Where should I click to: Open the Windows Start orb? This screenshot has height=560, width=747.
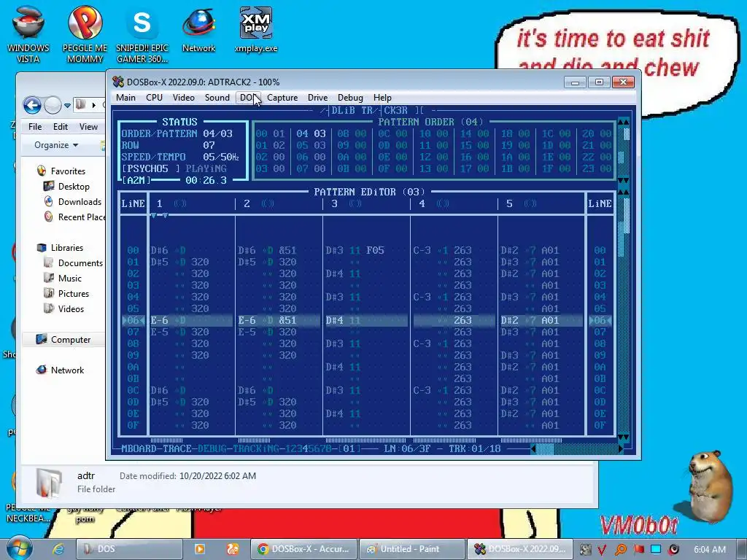(18, 548)
